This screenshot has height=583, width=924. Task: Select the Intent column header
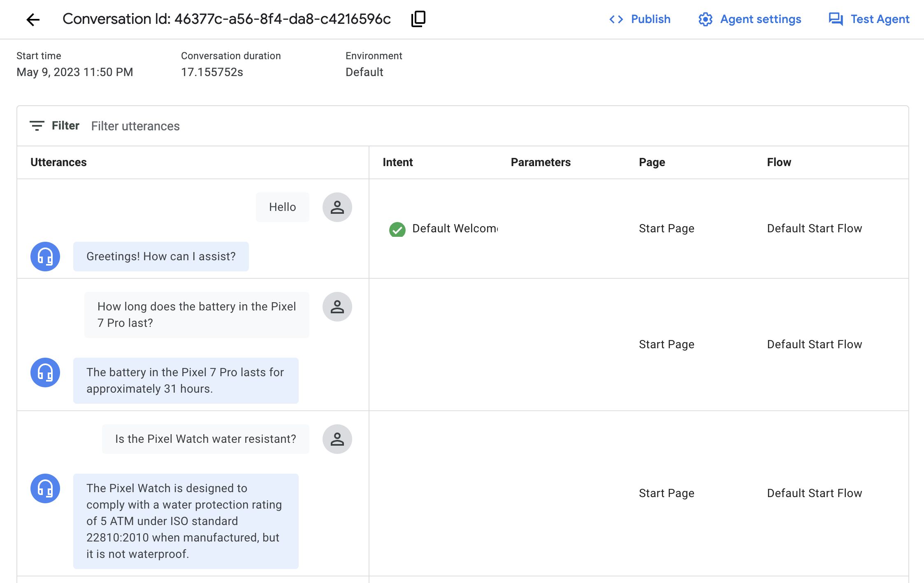click(x=397, y=162)
